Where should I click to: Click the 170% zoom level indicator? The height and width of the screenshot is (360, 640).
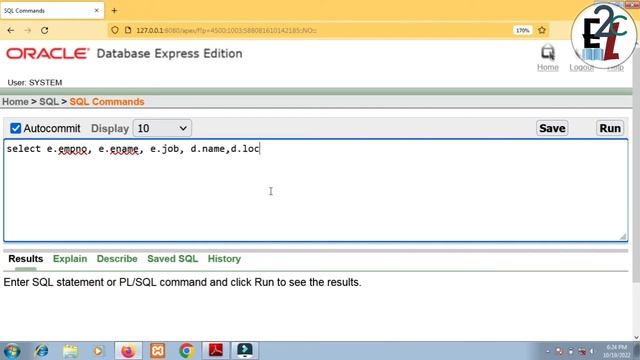point(522,30)
